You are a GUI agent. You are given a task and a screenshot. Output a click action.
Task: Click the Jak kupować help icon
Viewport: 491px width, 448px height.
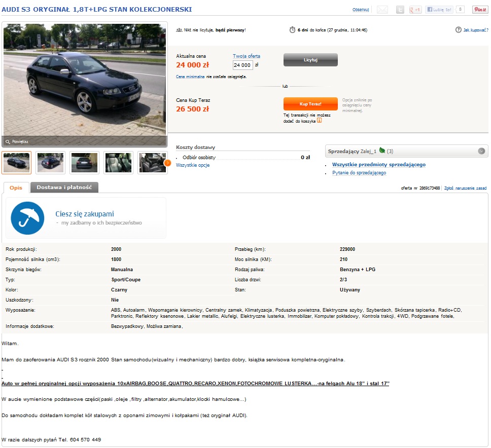(458, 30)
